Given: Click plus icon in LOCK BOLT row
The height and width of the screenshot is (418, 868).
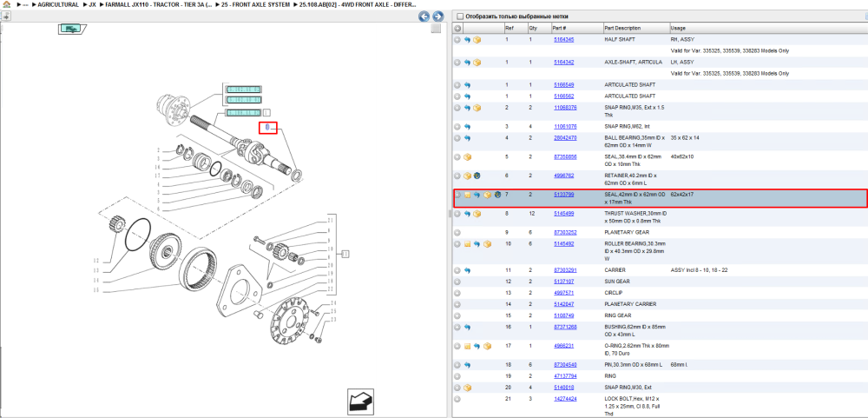Looking at the screenshot, I should [457, 399].
